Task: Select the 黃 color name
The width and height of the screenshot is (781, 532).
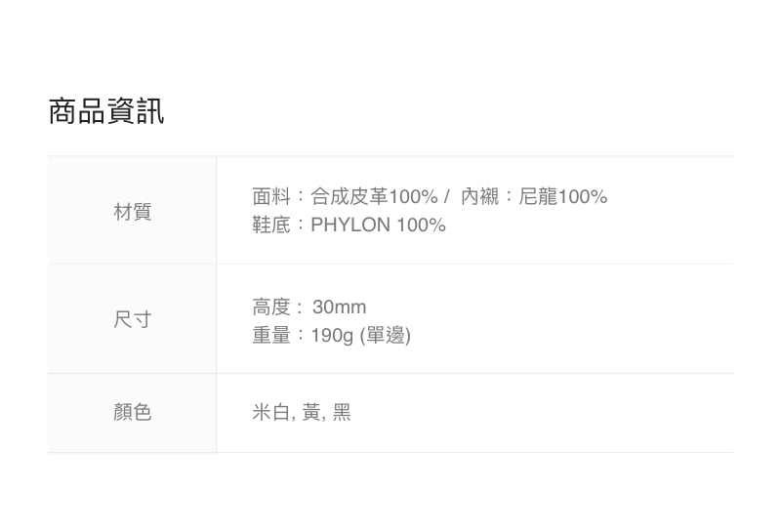Action: click(311, 413)
